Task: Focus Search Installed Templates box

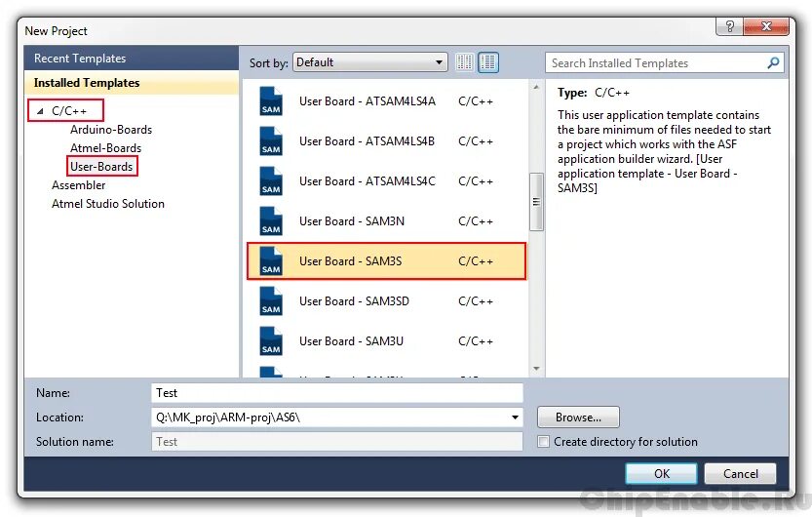Action: pyautogui.click(x=656, y=63)
